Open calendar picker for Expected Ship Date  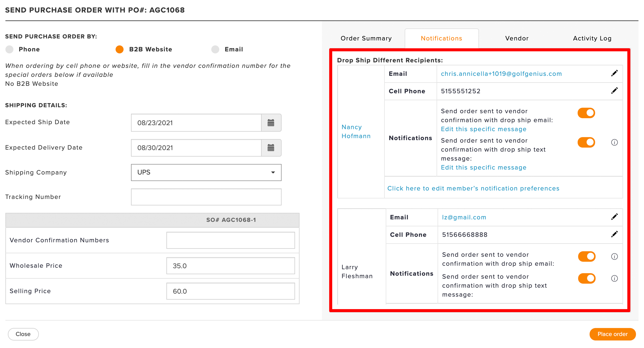(271, 123)
